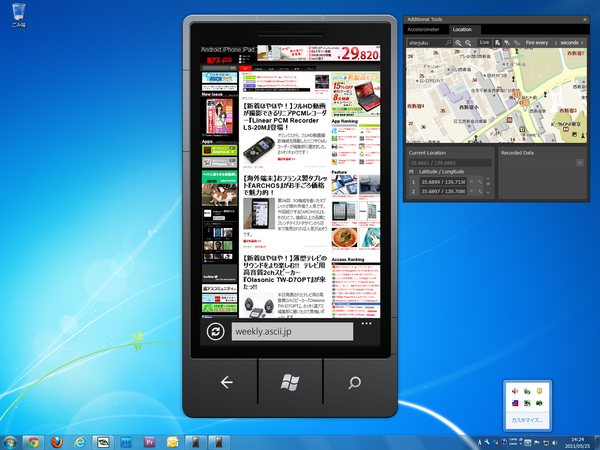Click the ramen bowl feature thumbnail
The width and height of the screenshot is (600, 450).
[344, 238]
